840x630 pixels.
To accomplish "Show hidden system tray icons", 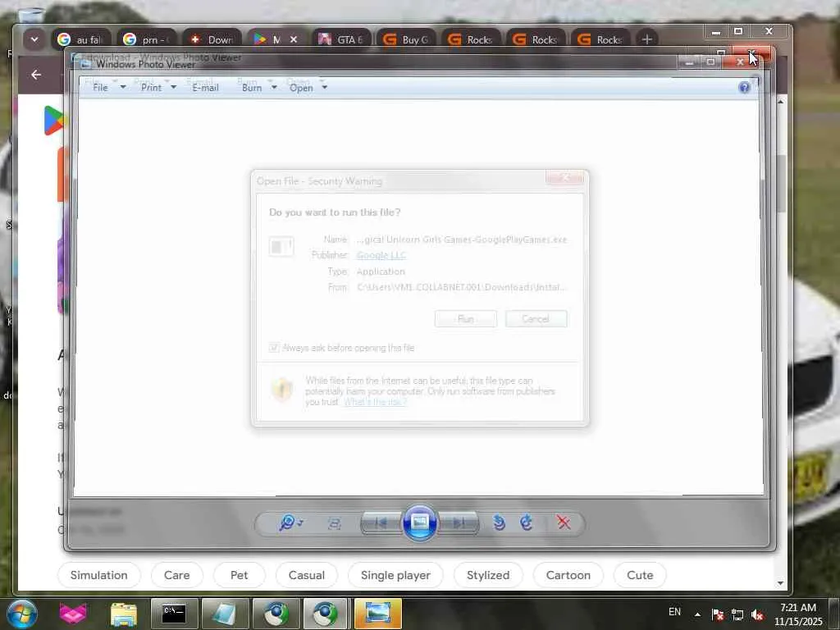I will (x=697, y=614).
